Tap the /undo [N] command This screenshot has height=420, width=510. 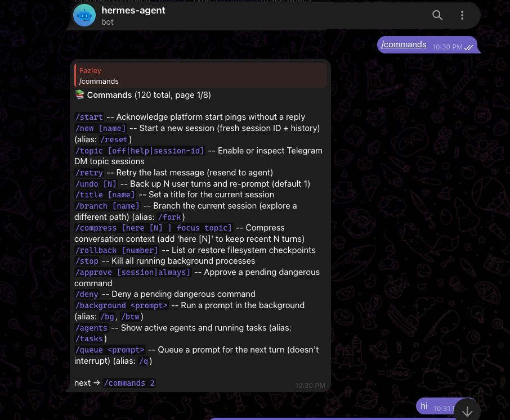(96, 184)
